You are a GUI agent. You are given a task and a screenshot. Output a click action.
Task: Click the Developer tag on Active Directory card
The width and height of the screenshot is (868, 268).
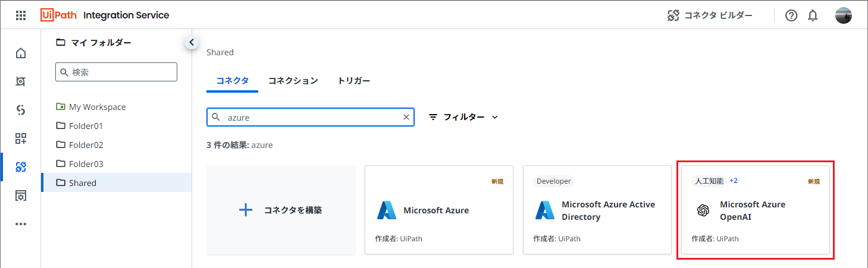(x=553, y=181)
